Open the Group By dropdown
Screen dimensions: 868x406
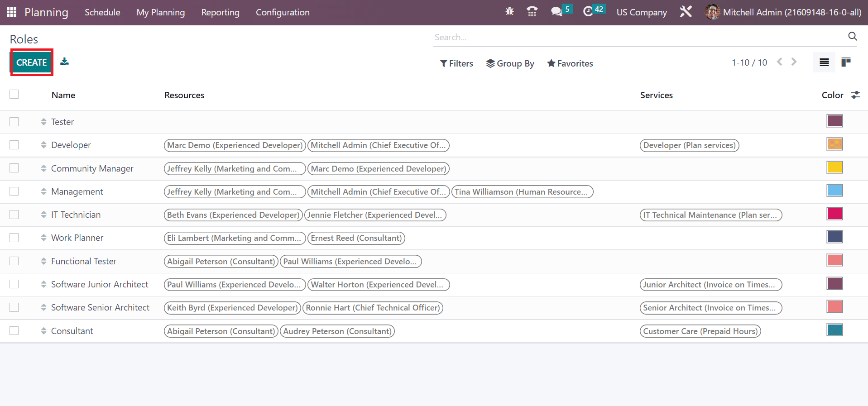(x=510, y=63)
